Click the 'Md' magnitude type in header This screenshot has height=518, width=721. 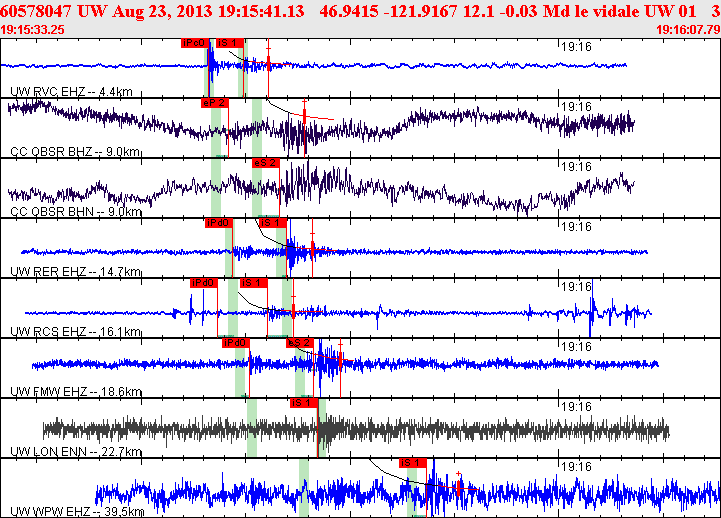point(553,11)
